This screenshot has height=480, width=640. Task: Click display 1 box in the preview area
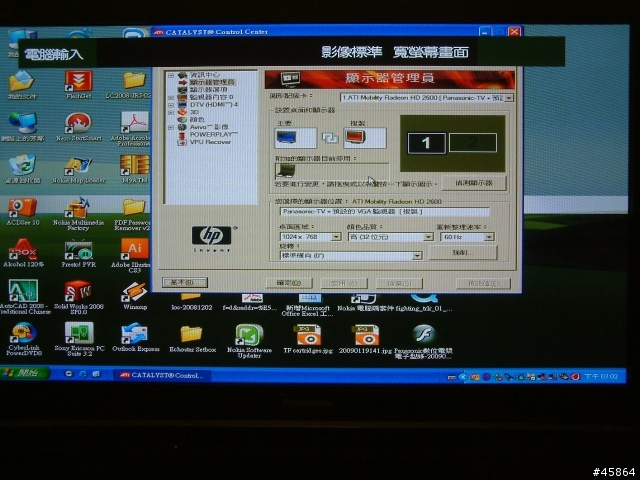pyautogui.click(x=426, y=143)
